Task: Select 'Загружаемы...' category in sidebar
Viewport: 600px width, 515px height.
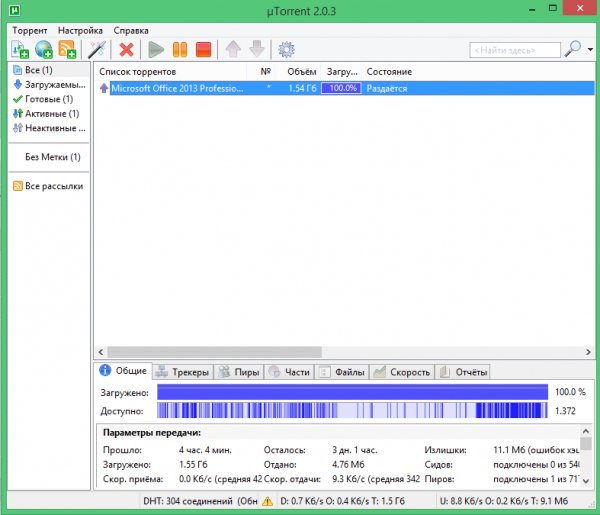Action: click(x=49, y=85)
